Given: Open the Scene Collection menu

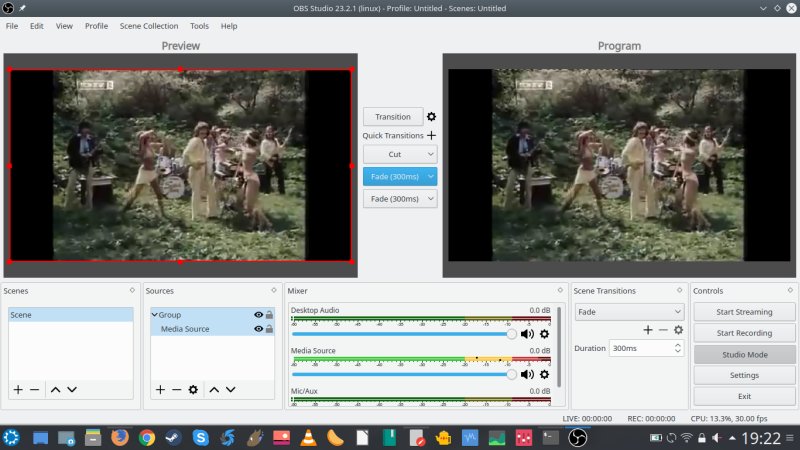Looking at the screenshot, I should pos(148,26).
